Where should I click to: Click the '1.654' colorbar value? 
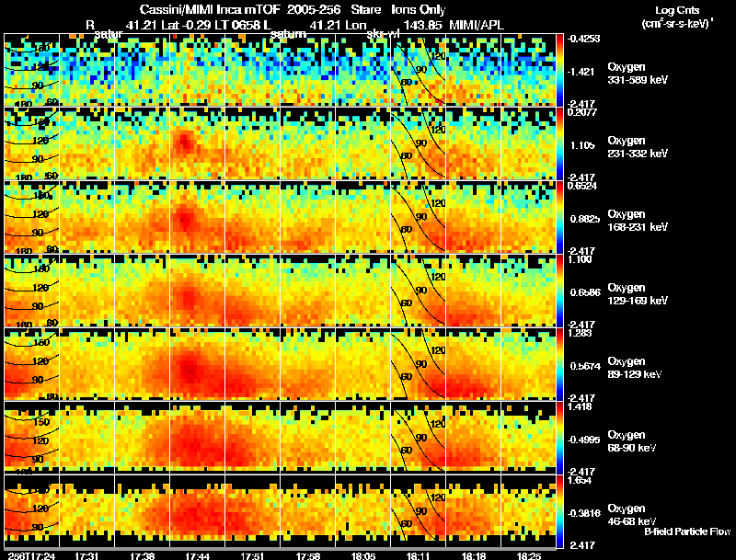tap(580, 480)
